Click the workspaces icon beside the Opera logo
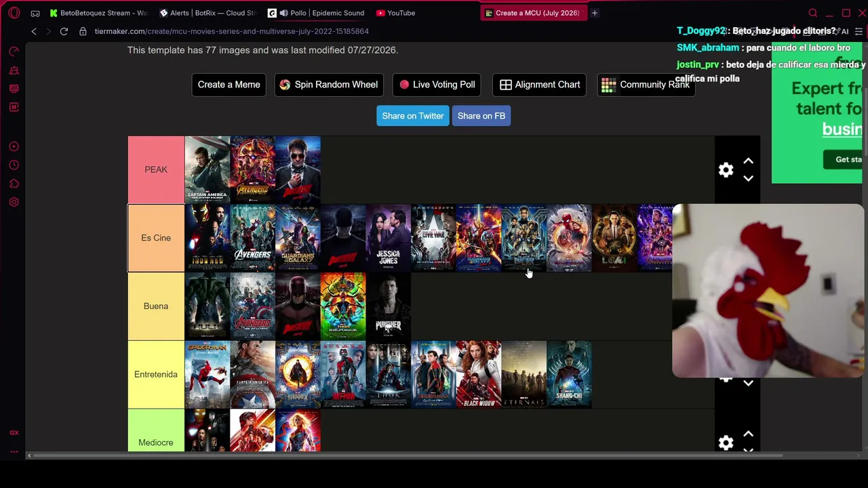This screenshot has height=488, width=868. 35,13
